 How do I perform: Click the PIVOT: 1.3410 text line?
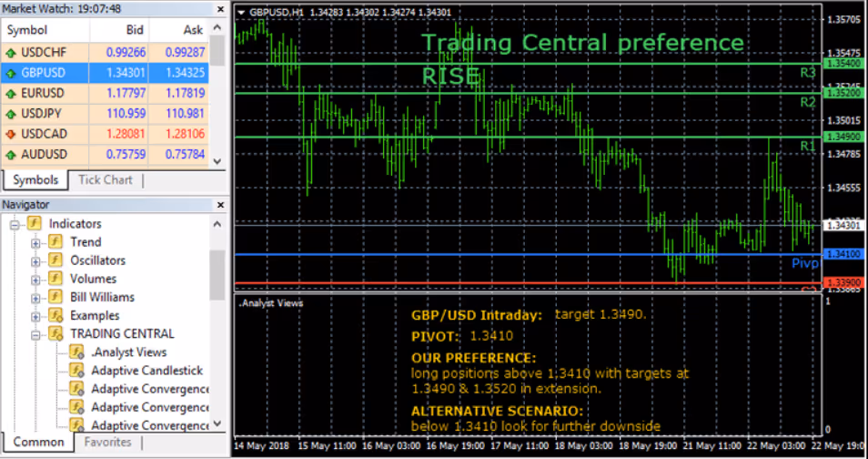[462, 336]
